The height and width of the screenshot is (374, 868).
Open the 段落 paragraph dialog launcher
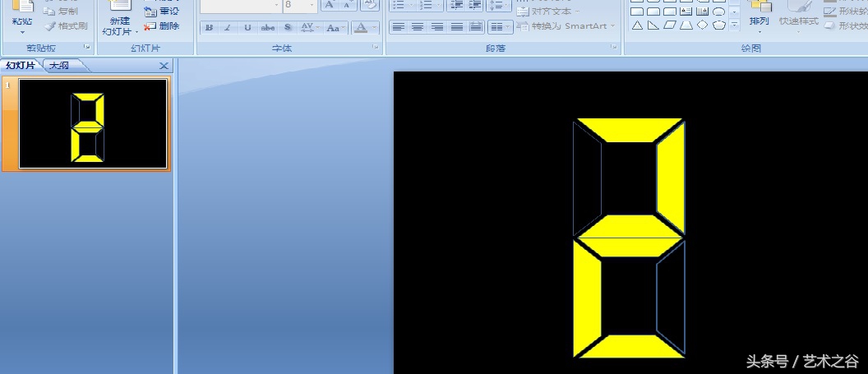click(x=614, y=48)
